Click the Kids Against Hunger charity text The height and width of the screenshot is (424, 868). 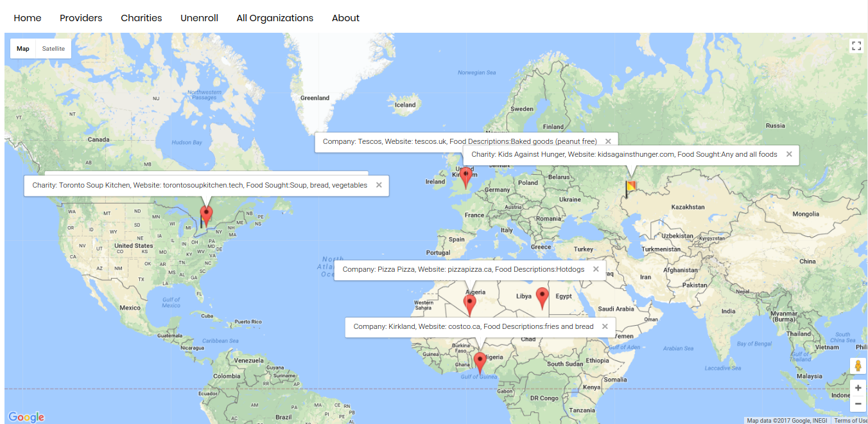[x=624, y=154]
